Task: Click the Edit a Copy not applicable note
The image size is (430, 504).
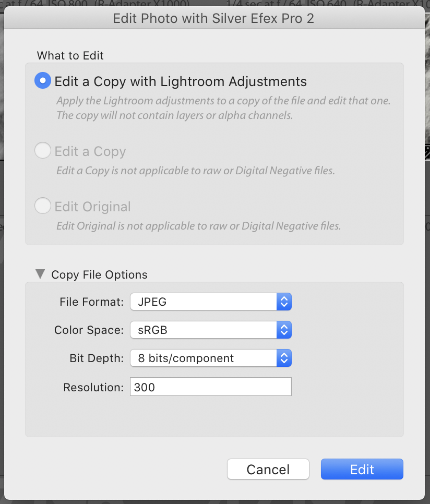Action: click(x=195, y=171)
